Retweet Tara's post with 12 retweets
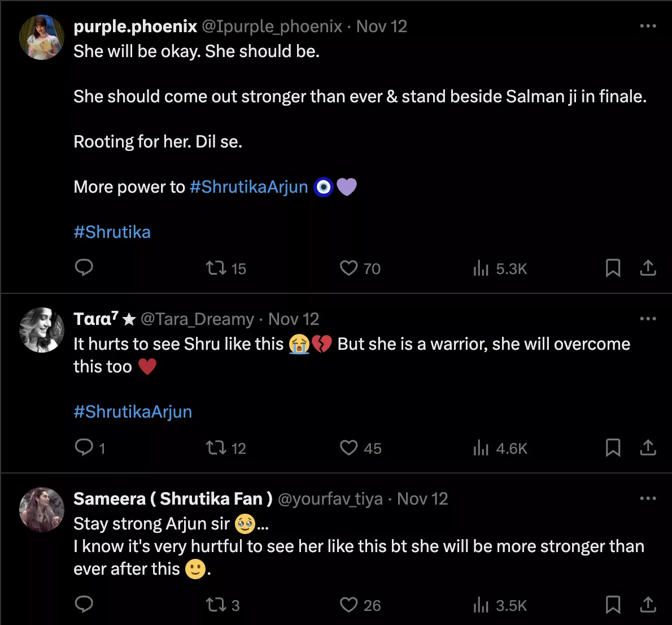Image resolution: width=672 pixels, height=625 pixels. pos(216,448)
